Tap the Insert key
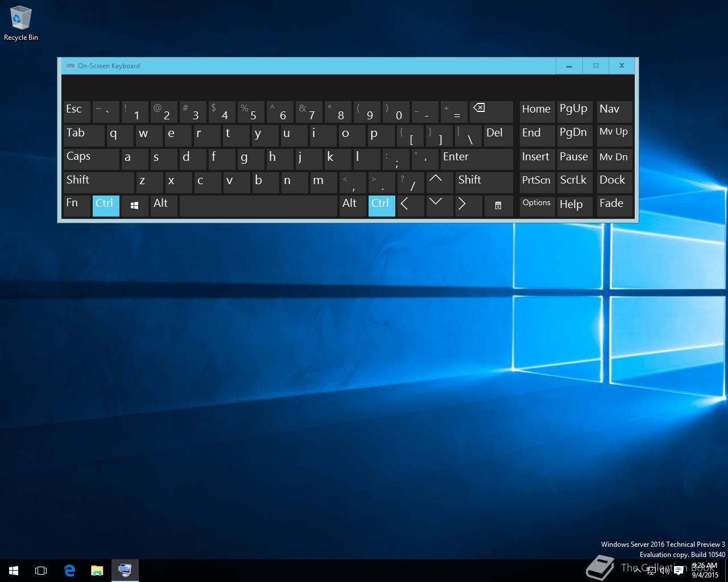Viewport: 728px width, 582px height. [537, 159]
